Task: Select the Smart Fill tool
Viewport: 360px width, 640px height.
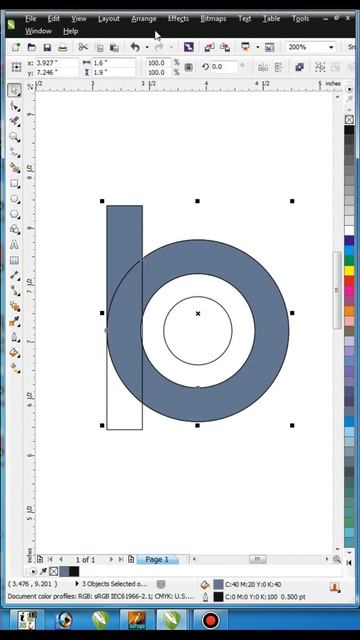Action: (15, 168)
